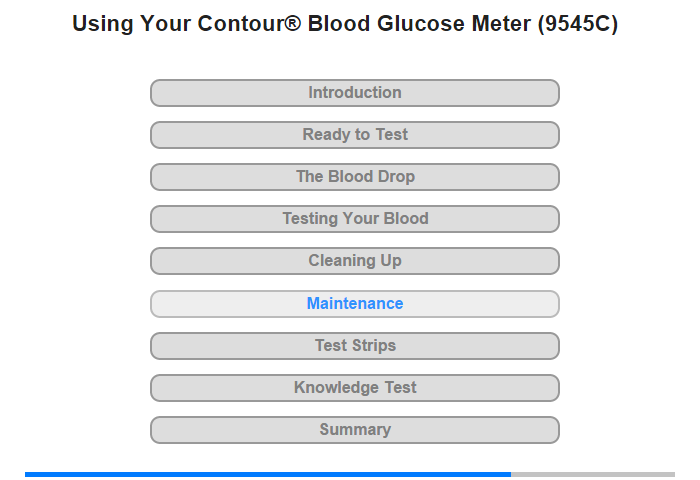The height and width of the screenshot is (480, 700).
Task: Jump to the first menu item, Introduction
Action: tap(354, 93)
